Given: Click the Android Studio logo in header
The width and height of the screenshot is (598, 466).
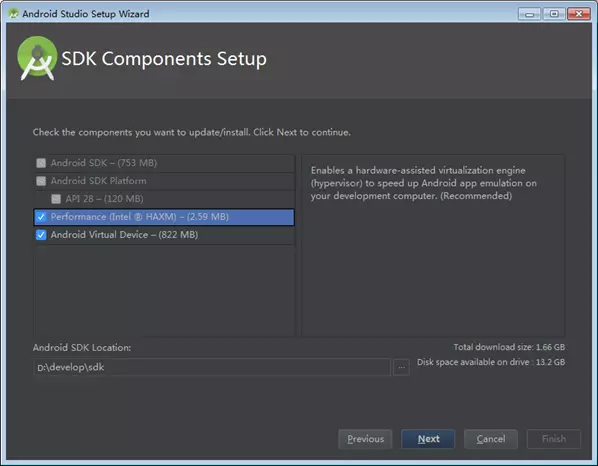Looking at the screenshot, I should [x=37, y=58].
